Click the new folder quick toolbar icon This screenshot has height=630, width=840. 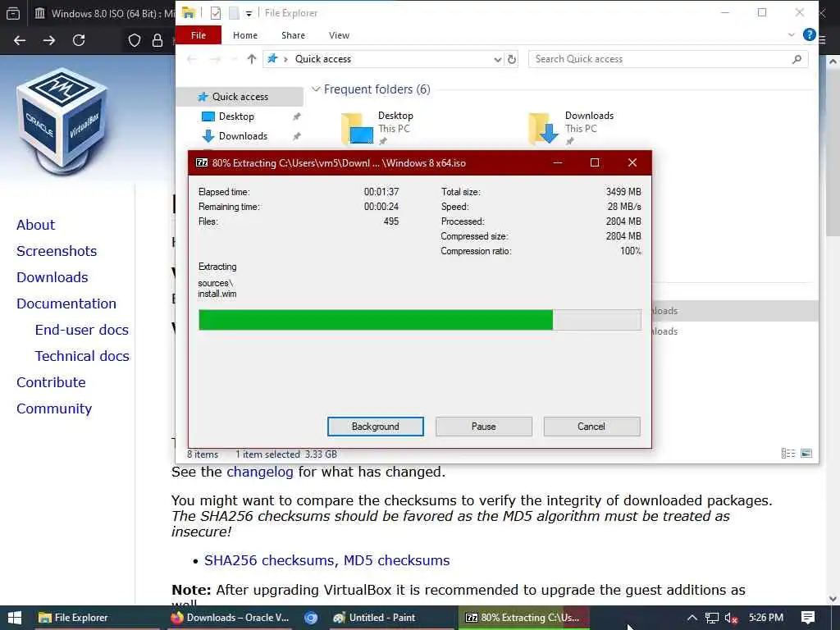234,13
